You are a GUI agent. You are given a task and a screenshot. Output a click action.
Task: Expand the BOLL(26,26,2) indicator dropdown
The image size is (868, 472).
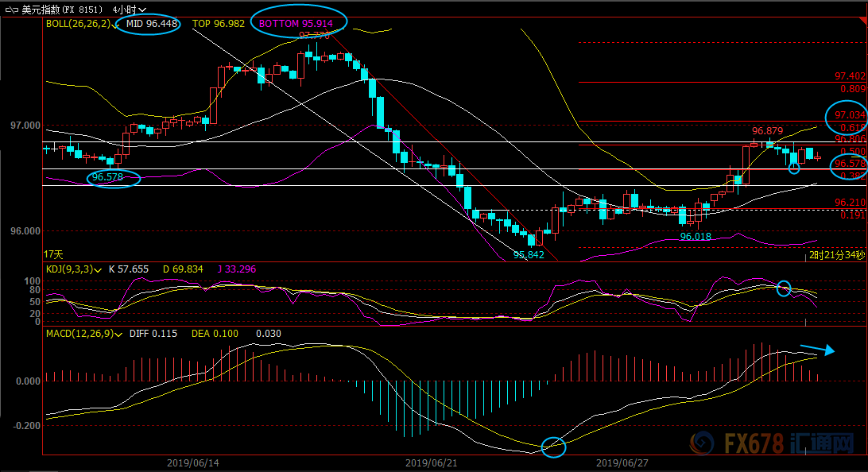116,25
